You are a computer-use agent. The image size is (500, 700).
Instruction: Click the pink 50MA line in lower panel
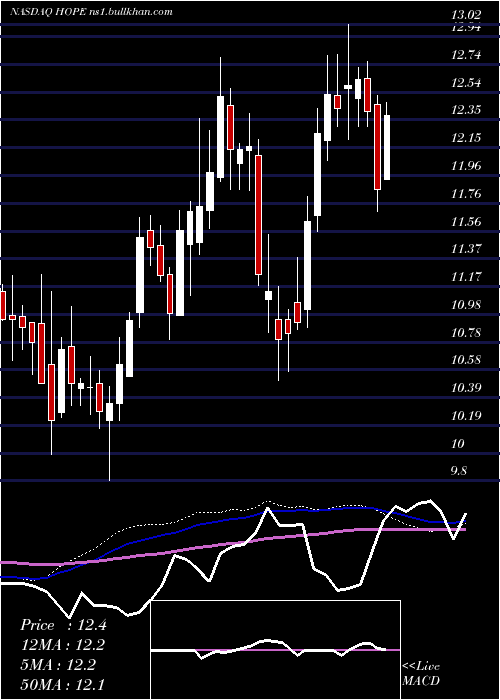coord(232,544)
